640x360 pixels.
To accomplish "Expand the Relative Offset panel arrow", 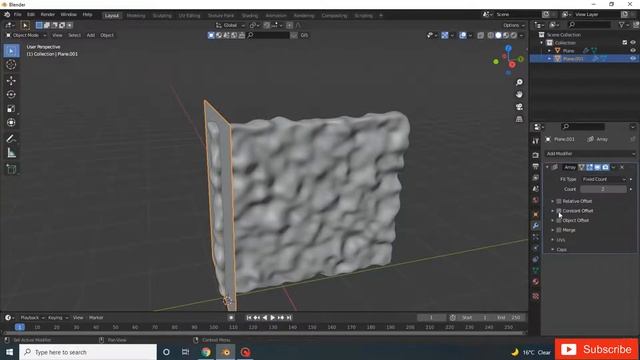I will coord(553,201).
